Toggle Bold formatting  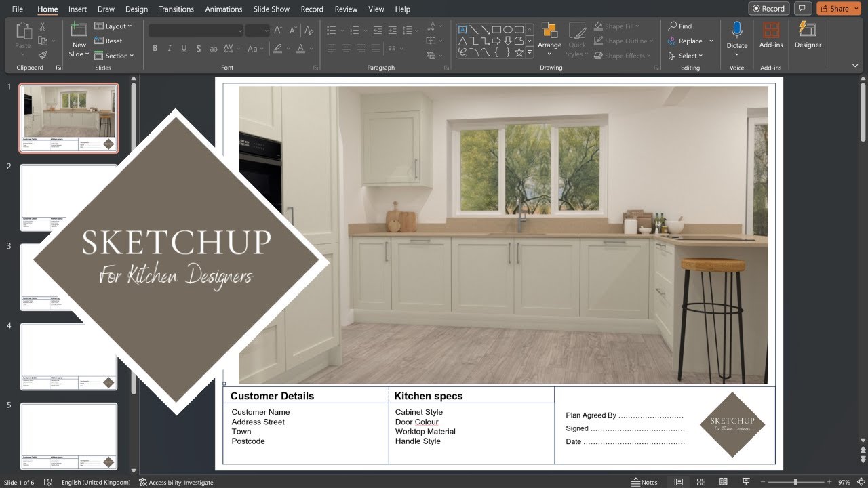[x=155, y=49]
